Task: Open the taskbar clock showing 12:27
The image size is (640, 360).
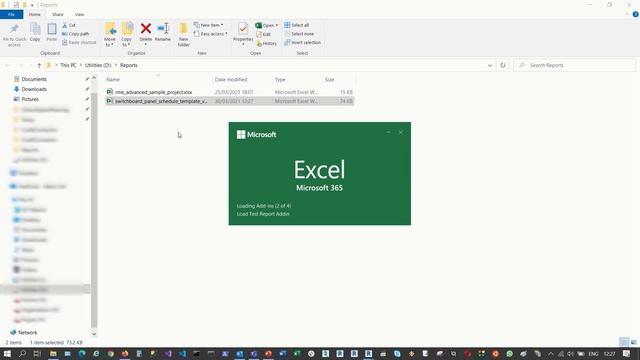Action: pos(609,353)
